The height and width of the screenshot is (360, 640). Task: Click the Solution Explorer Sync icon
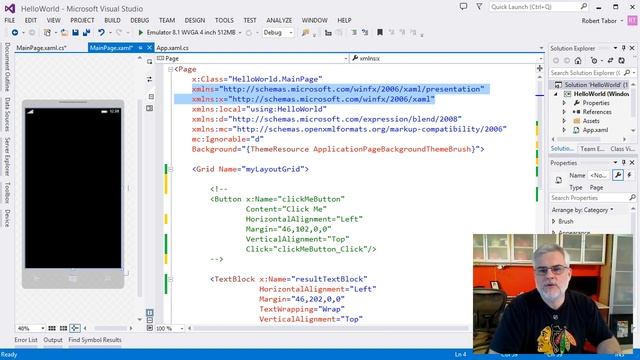click(x=610, y=60)
